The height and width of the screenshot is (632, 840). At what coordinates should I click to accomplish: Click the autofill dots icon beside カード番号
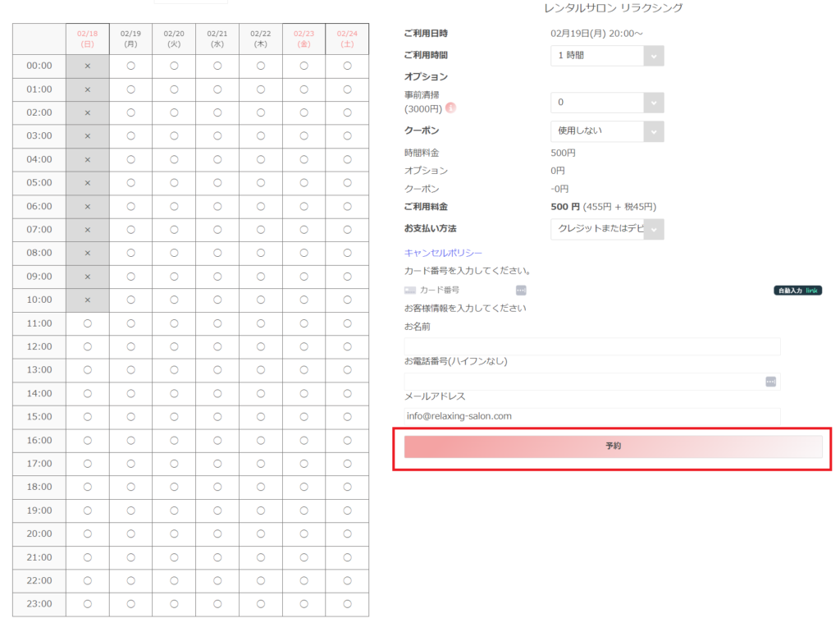[521, 290]
